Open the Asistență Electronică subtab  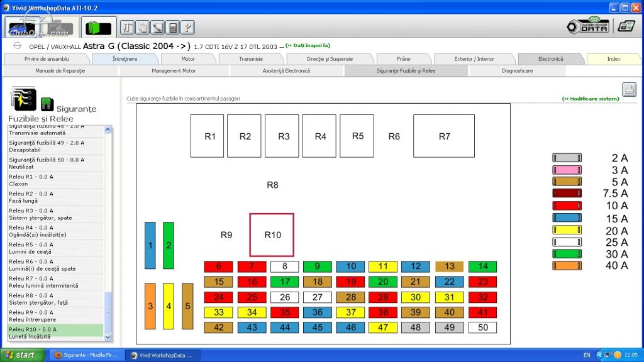[286, 71]
